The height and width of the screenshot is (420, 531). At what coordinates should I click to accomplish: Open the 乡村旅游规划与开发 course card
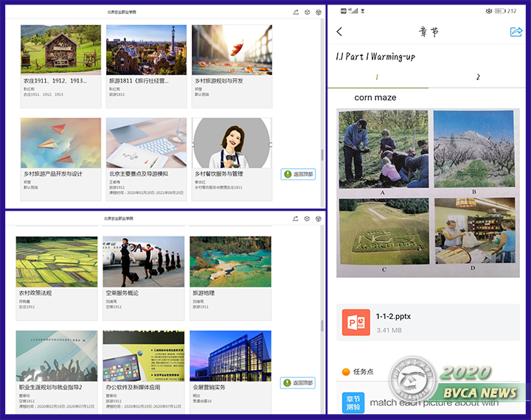tap(232, 55)
